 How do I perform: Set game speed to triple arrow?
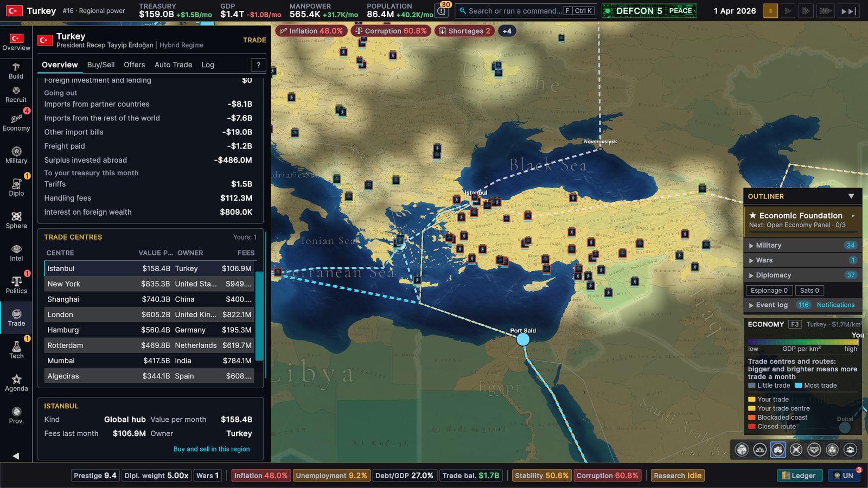[x=825, y=11]
